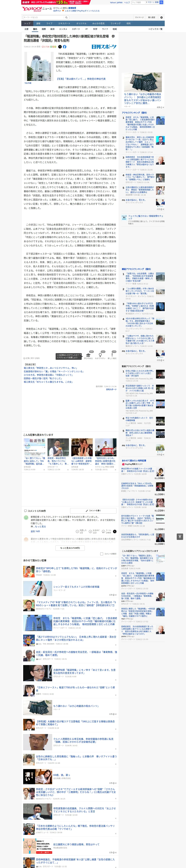Open フェイクに騙されない情報習慣 quiz link
Viewport: 186px width, 868px height.
(x=146, y=217)
